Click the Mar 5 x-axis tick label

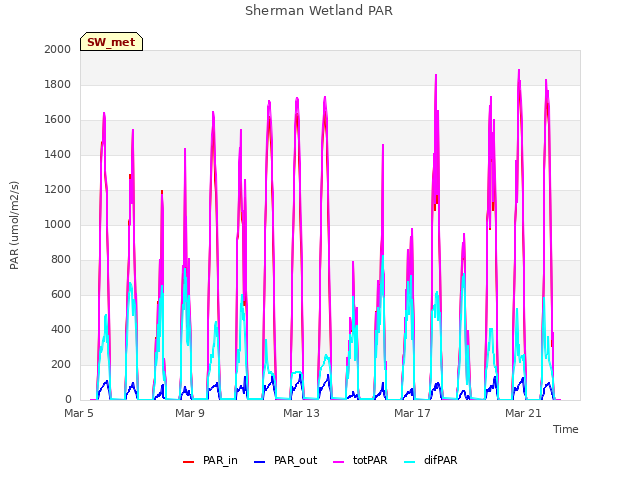79,413
